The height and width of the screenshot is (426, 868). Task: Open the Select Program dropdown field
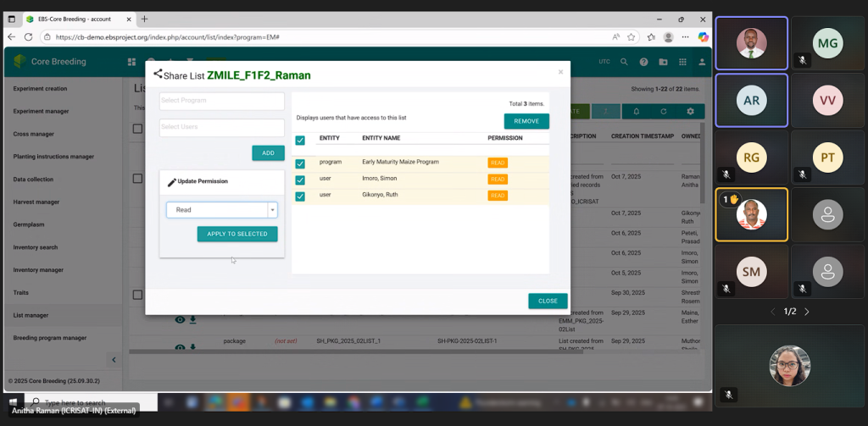tap(221, 101)
